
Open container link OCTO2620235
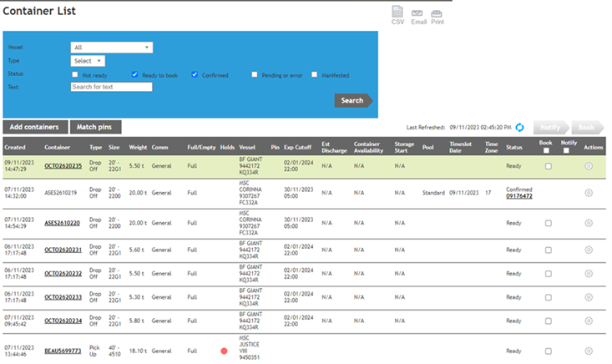[x=63, y=166]
